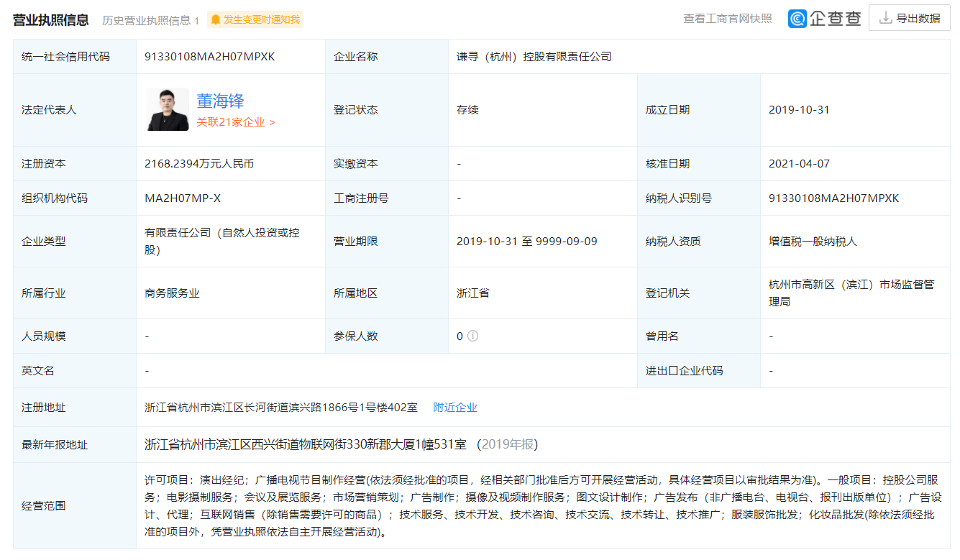
Task: Click the 英文名 label cell
Action: [75, 370]
